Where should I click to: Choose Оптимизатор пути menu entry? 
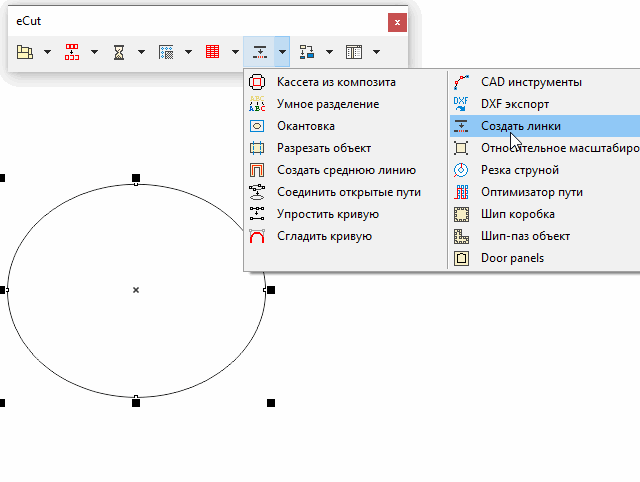pos(544,192)
